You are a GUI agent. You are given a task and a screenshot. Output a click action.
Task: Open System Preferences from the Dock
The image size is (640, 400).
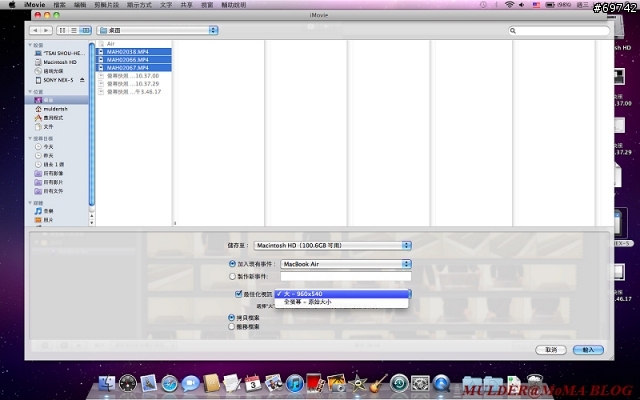[x=420, y=384]
